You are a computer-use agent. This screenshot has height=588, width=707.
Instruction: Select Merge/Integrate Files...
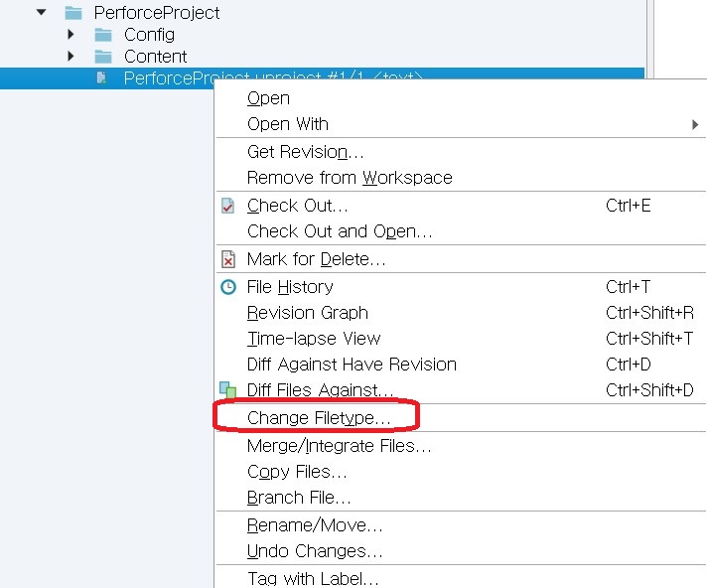pos(340,446)
